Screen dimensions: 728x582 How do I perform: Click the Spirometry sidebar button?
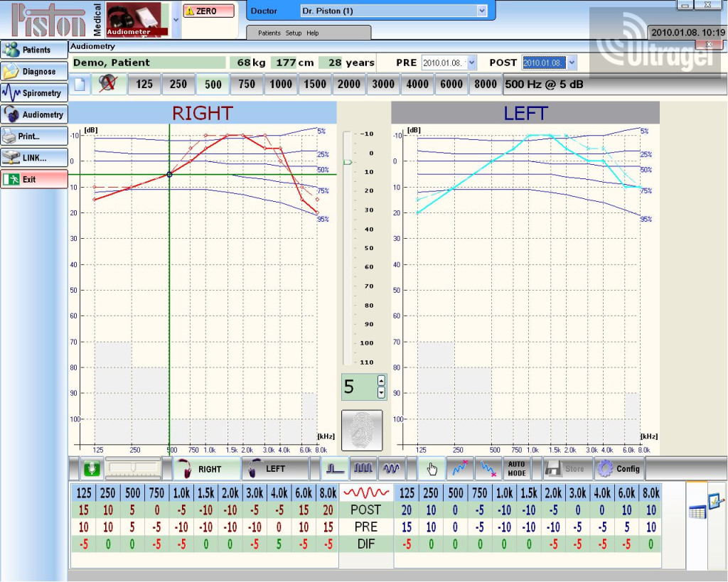(x=33, y=93)
